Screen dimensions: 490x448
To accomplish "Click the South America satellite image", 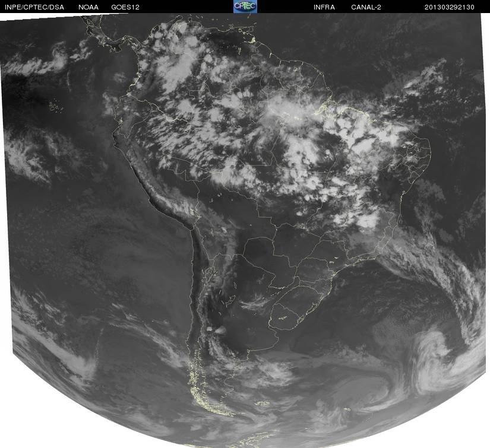I will click(x=245, y=230).
